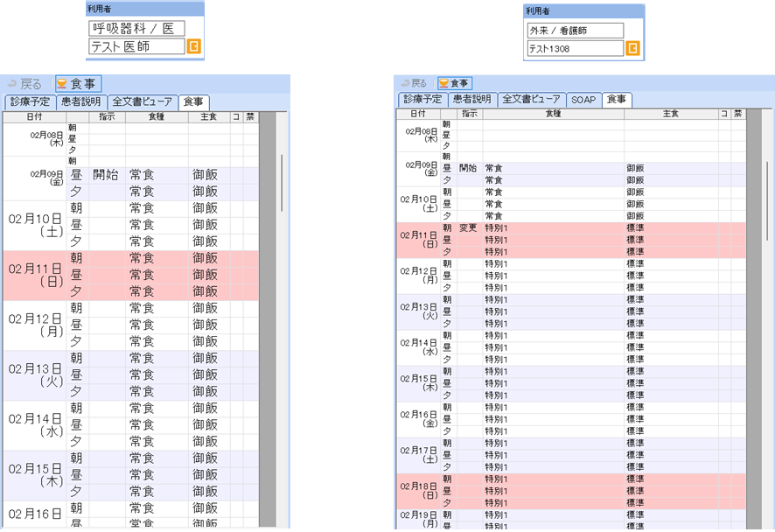Click orange icon beside テスト1308 field
The height and width of the screenshot is (532, 775).
(632, 48)
